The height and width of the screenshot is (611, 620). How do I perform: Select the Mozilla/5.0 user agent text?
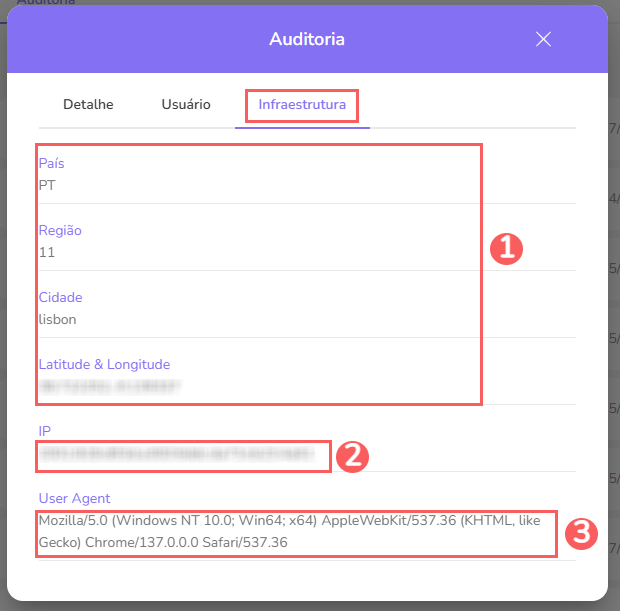(290, 531)
